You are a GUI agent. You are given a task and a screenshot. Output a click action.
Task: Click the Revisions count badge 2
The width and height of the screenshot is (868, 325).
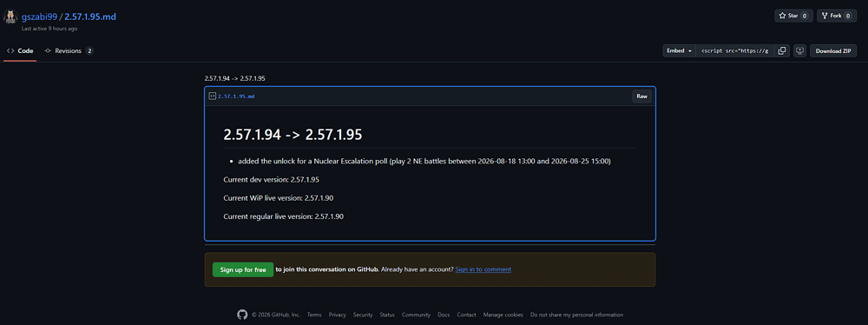pos(89,51)
